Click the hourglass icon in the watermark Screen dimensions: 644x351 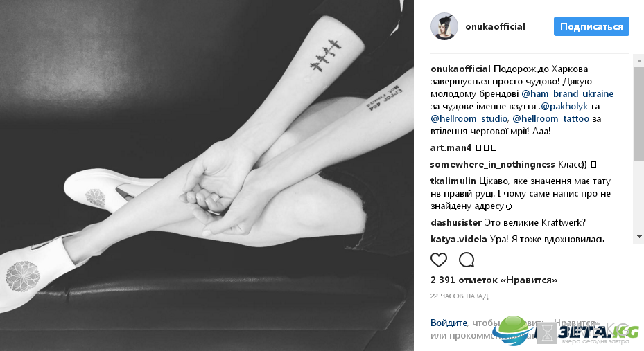[547, 332]
